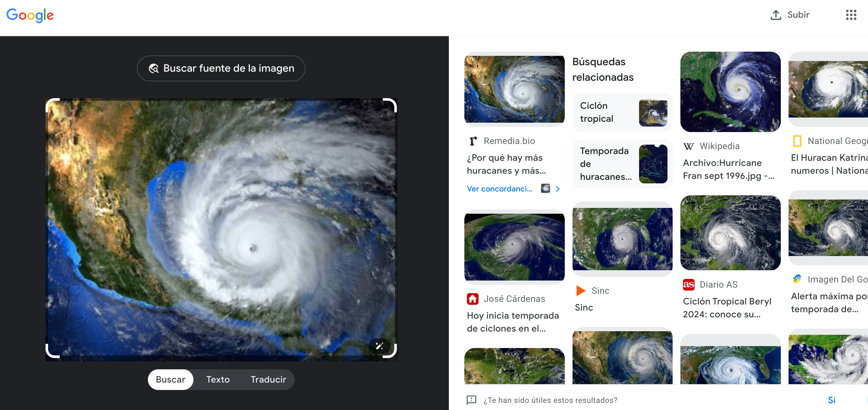The image size is (868, 410).
Task: Click the Remedia.bio source favicon
Action: tap(473, 141)
